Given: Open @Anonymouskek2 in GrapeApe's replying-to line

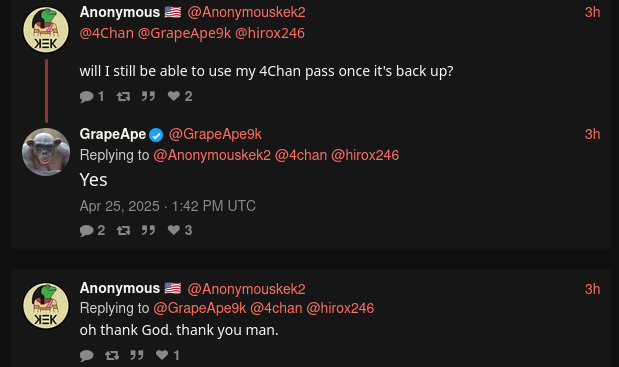Looking at the screenshot, I should pyautogui.click(x=212, y=155).
